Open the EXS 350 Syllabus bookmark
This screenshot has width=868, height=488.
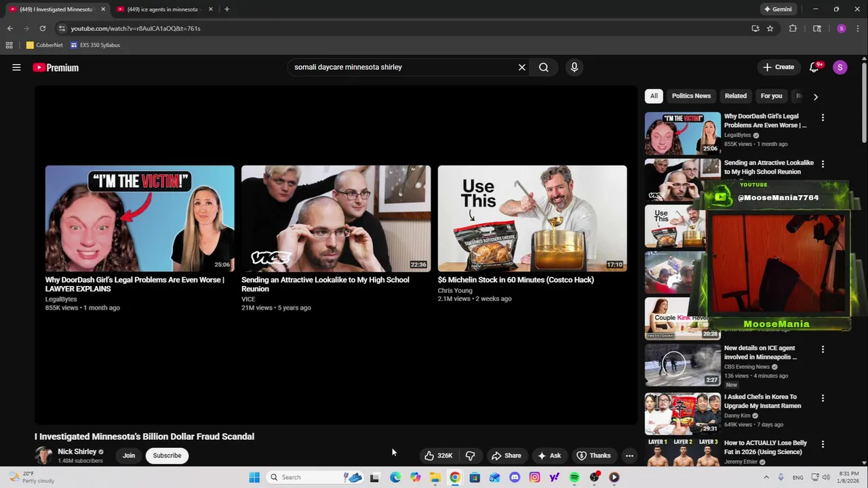95,45
